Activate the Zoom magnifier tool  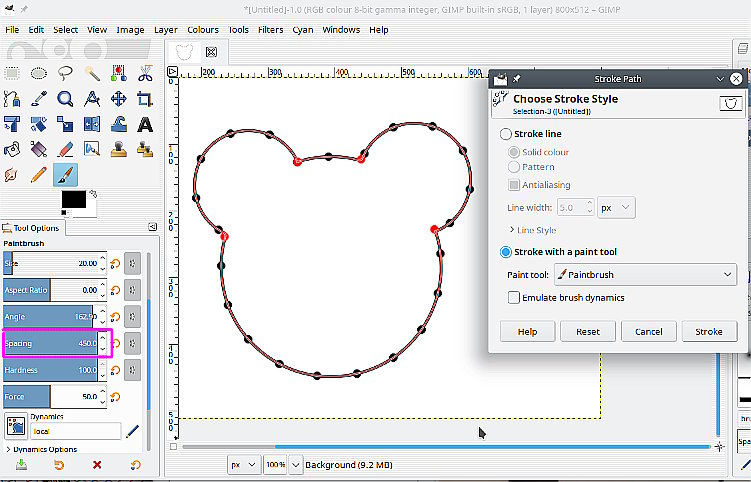[x=65, y=99]
